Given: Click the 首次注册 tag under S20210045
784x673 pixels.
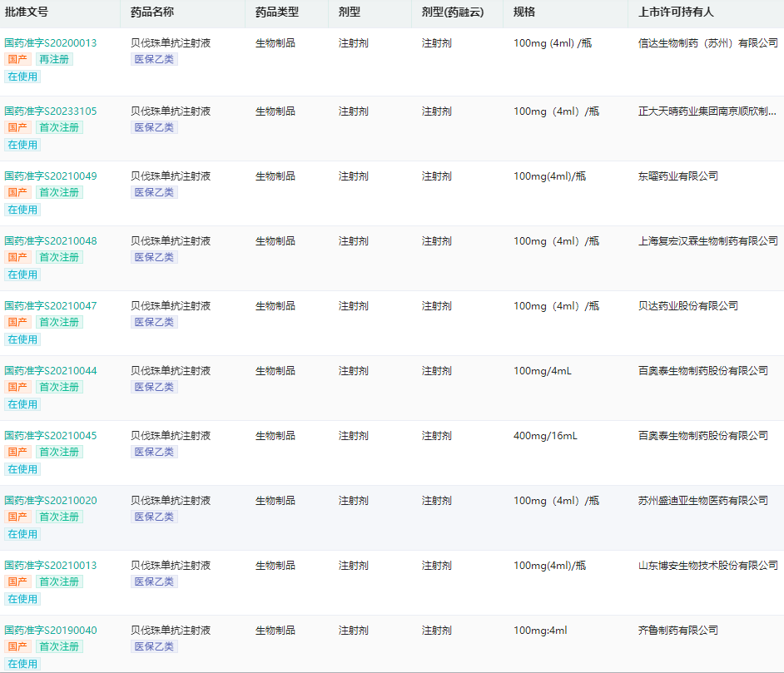Looking at the screenshot, I should pyautogui.click(x=59, y=453).
